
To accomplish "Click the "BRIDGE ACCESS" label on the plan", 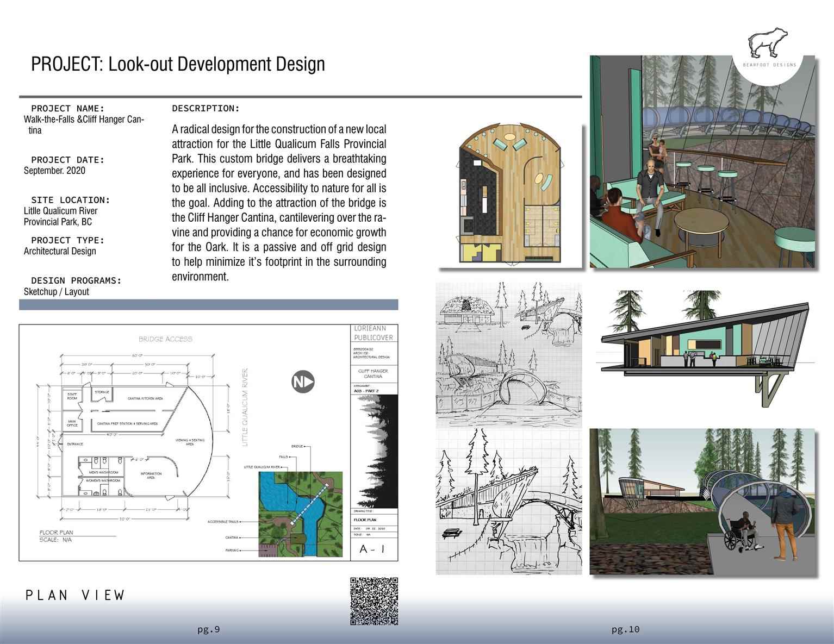I will (165, 339).
